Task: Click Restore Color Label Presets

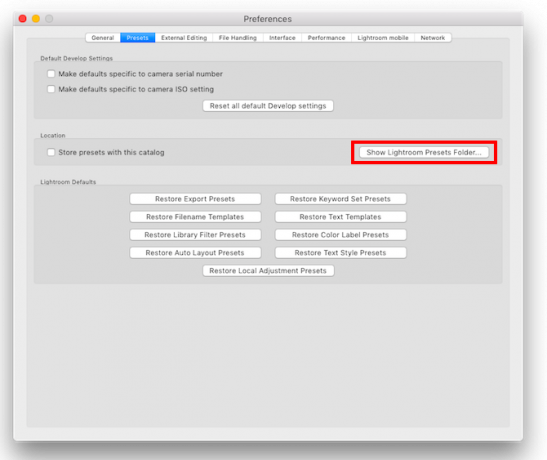Action: pos(340,235)
